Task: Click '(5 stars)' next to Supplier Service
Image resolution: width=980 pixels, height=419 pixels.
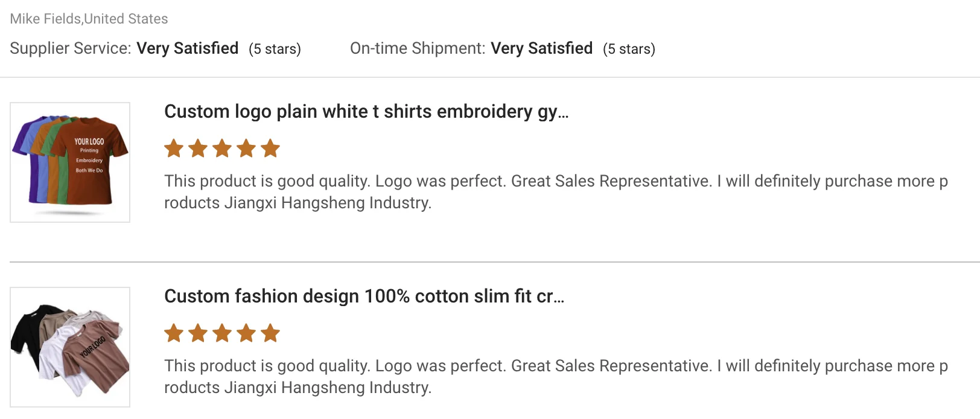Action: pos(275,49)
